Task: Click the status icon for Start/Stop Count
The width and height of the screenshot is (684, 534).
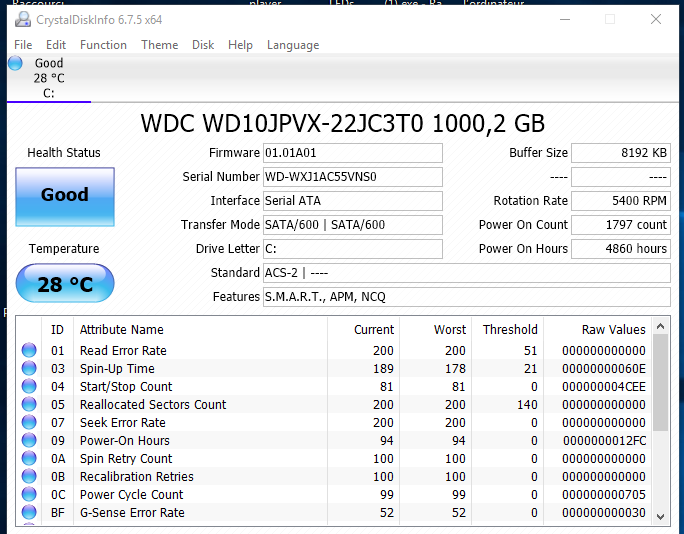Action: [x=29, y=386]
